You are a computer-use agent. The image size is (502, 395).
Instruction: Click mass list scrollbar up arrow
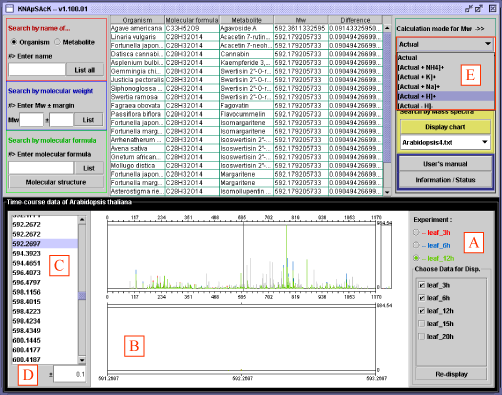tap(82, 220)
